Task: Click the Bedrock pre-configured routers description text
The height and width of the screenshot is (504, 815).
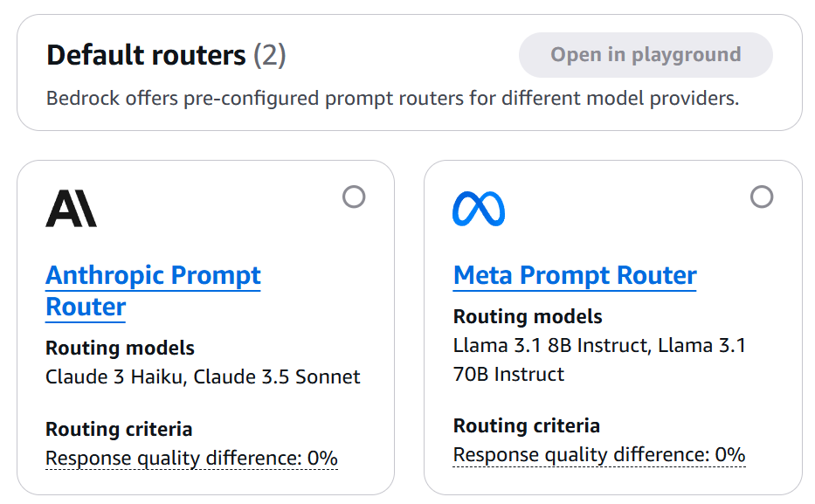Action: click(392, 98)
